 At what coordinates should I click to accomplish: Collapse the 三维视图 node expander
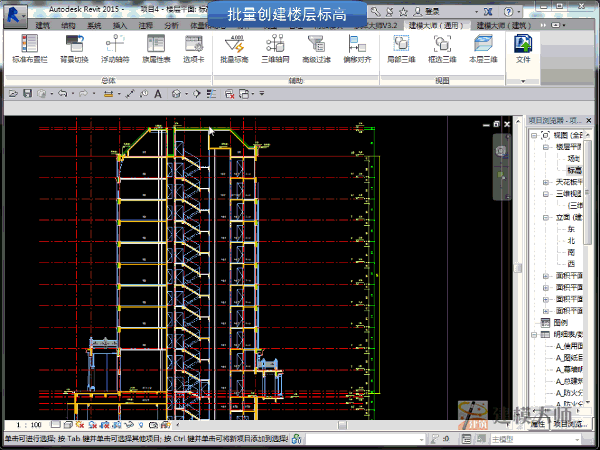click(546, 194)
